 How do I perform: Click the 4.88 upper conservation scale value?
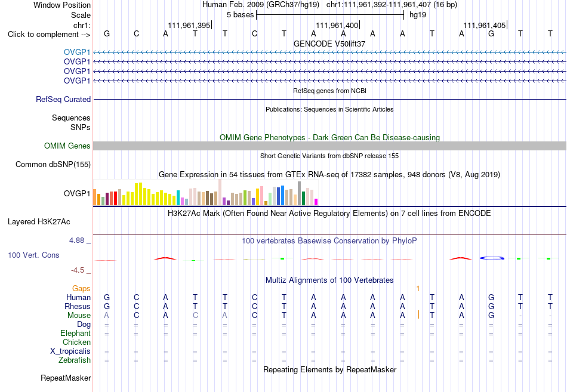(x=76, y=240)
